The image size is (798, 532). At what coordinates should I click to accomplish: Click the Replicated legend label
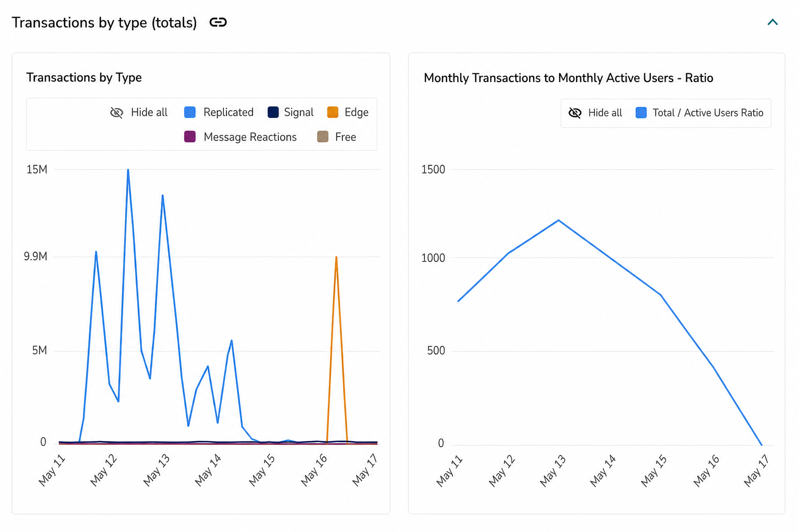coord(229,112)
